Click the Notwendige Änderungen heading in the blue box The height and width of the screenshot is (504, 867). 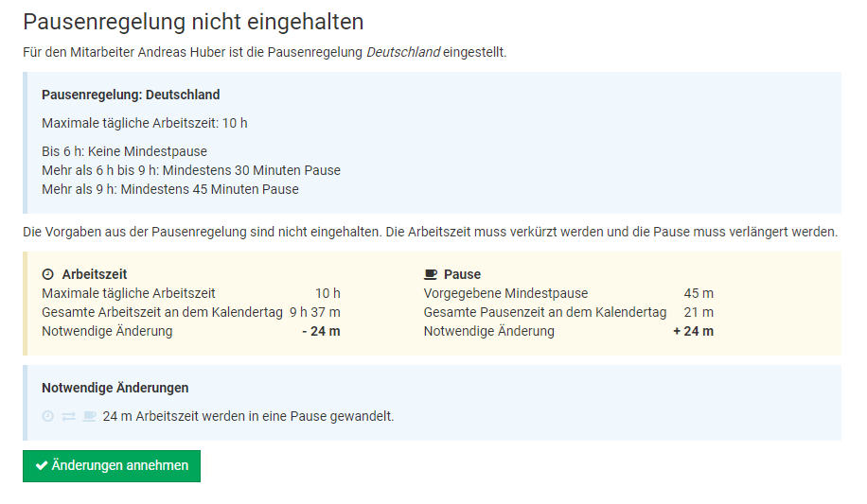(115, 388)
